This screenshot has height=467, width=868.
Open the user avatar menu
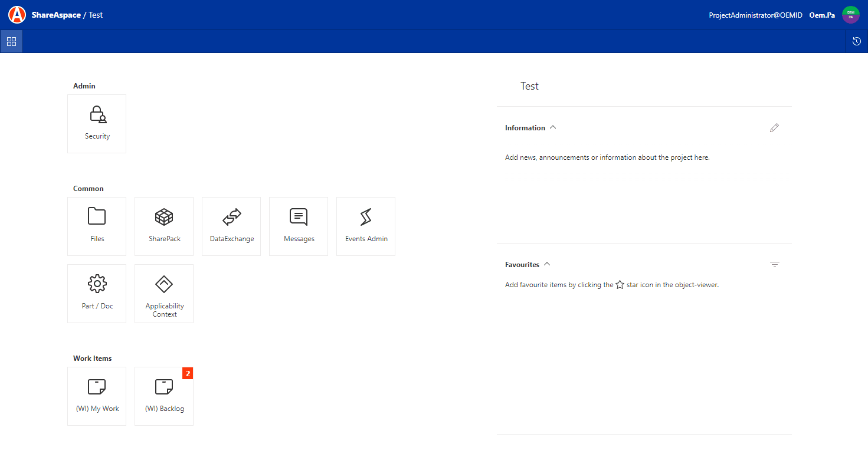coord(850,15)
